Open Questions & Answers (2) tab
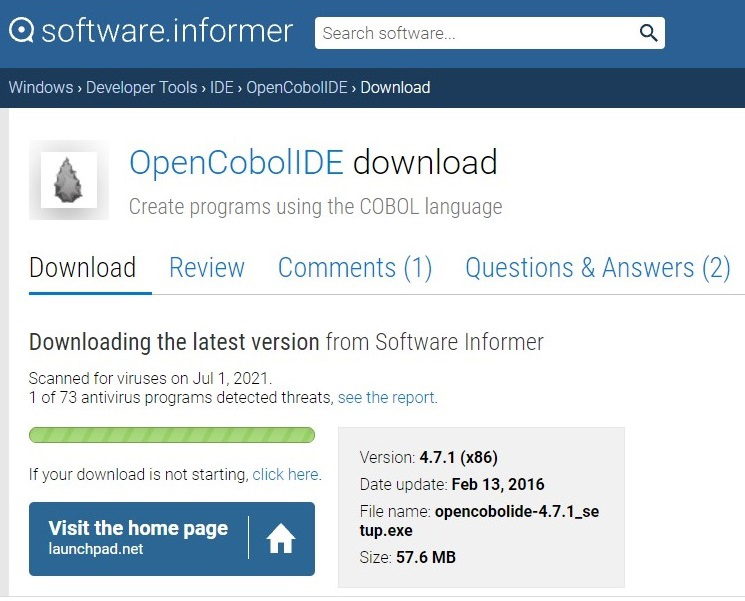 pyautogui.click(x=598, y=268)
